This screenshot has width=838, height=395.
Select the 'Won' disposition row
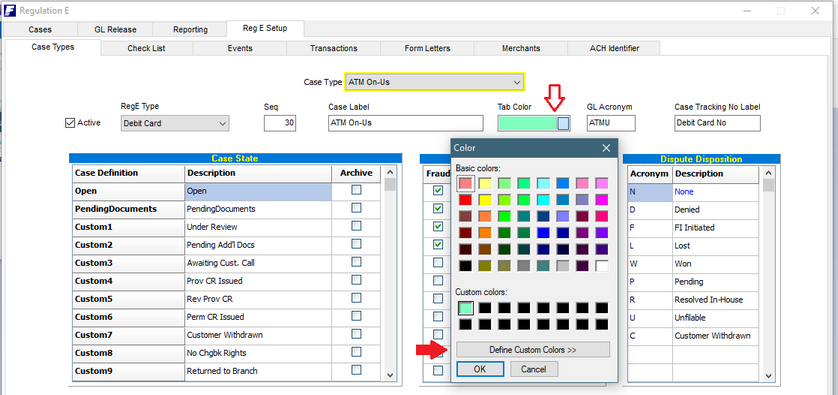point(693,264)
